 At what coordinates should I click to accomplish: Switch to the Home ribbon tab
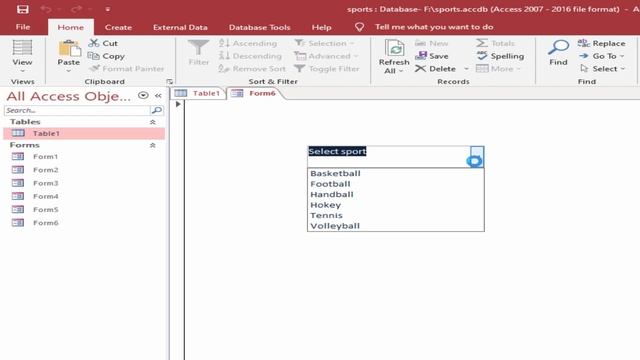71,27
